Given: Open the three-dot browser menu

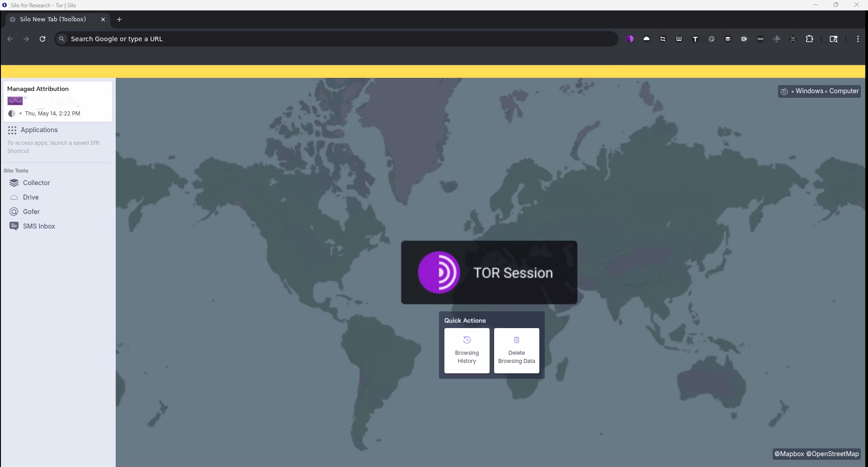Looking at the screenshot, I should click(858, 39).
